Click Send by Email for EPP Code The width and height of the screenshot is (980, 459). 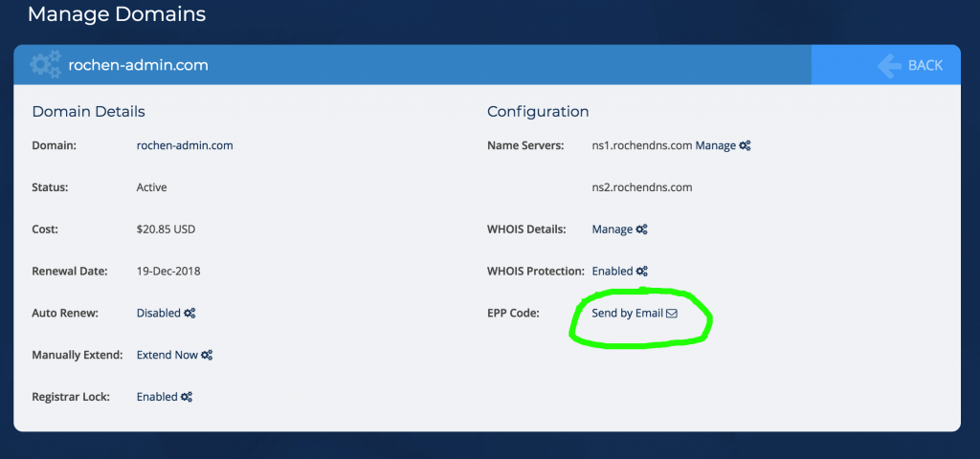pyautogui.click(x=627, y=313)
